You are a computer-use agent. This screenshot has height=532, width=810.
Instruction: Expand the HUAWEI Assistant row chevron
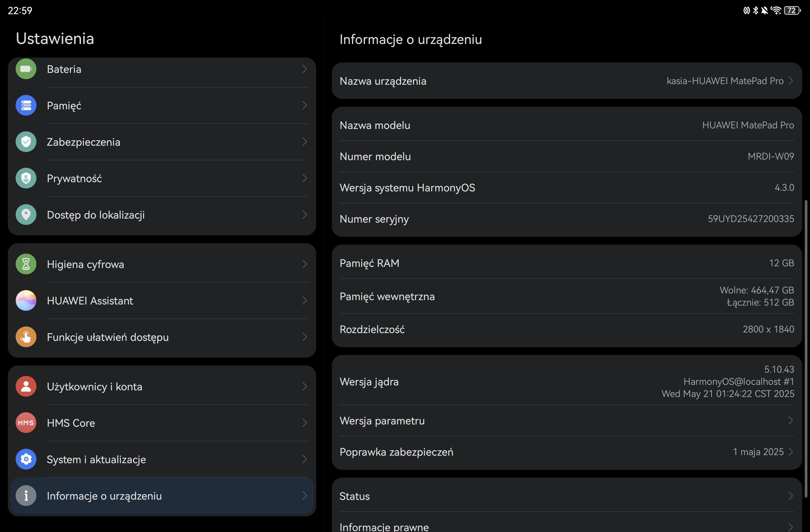[x=305, y=300]
